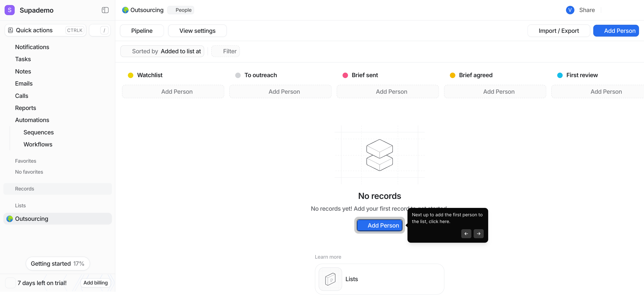Viewport: 644px width, 303px height.
Task: Select the Outsourcing list in sidebar
Action: coord(57,219)
